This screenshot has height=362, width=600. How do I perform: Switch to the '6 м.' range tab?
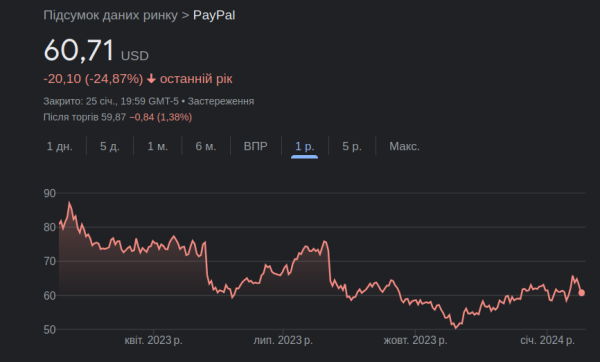point(206,146)
